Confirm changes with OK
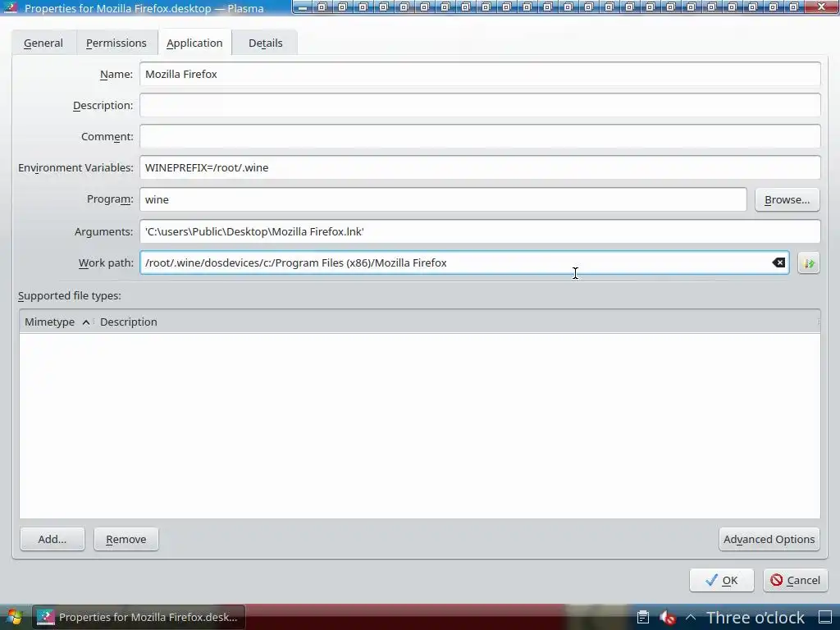The width and height of the screenshot is (840, 630). click(722, 580)
